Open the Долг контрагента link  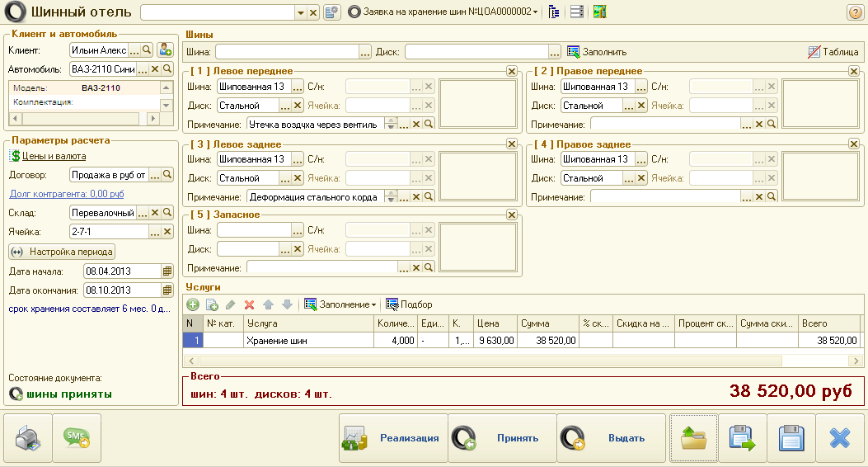(67, 194)
